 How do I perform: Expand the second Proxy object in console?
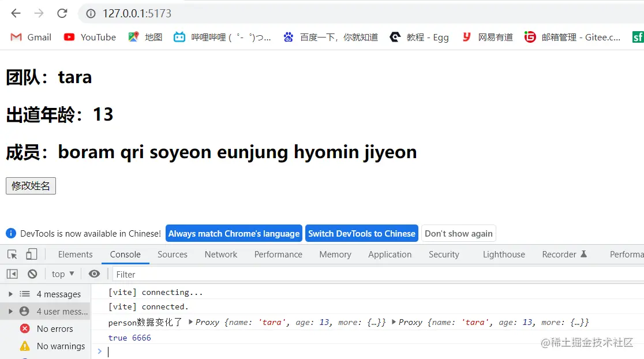coord(394,322)
